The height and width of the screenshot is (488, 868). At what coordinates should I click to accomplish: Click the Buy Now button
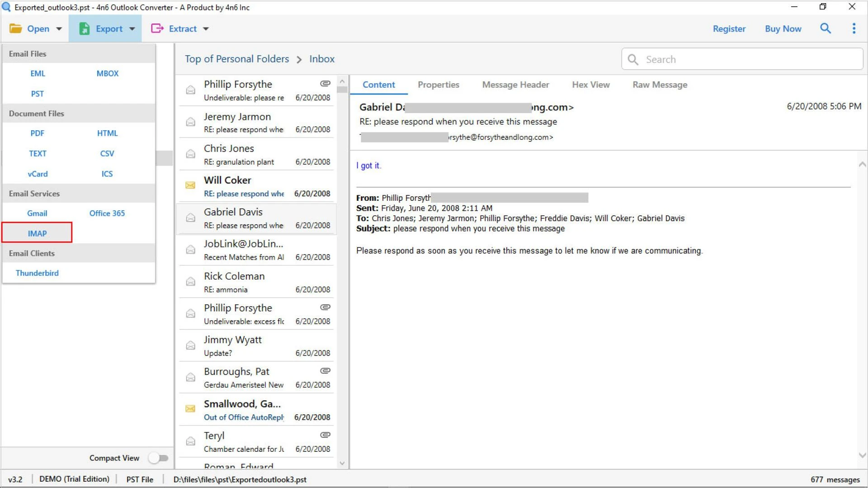tap(783, 28)
